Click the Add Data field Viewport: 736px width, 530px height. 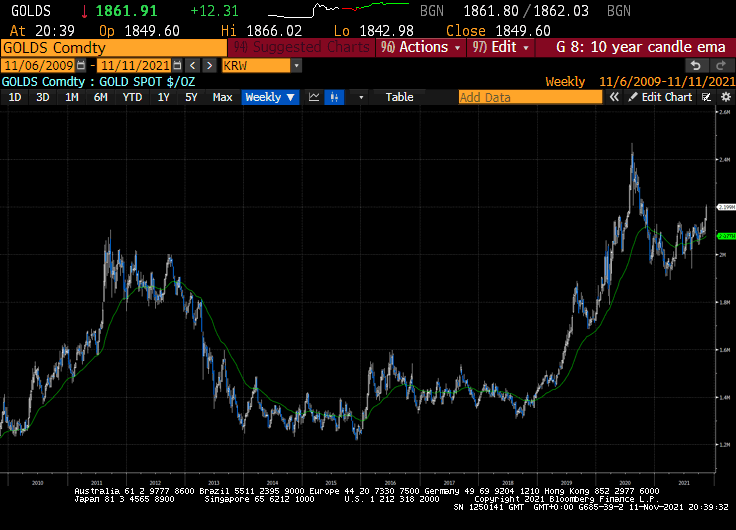(x=530, y=97)
